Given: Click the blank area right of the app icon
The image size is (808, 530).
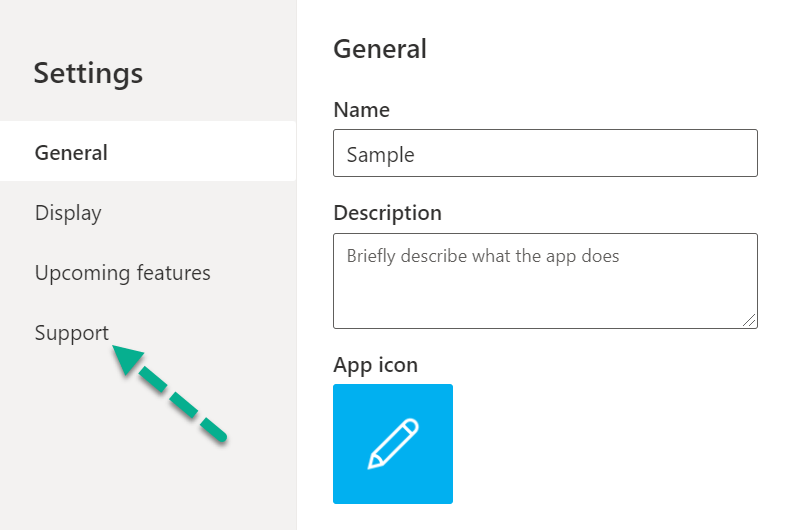Looking at the screenshot, I should (x=618, y=444).
